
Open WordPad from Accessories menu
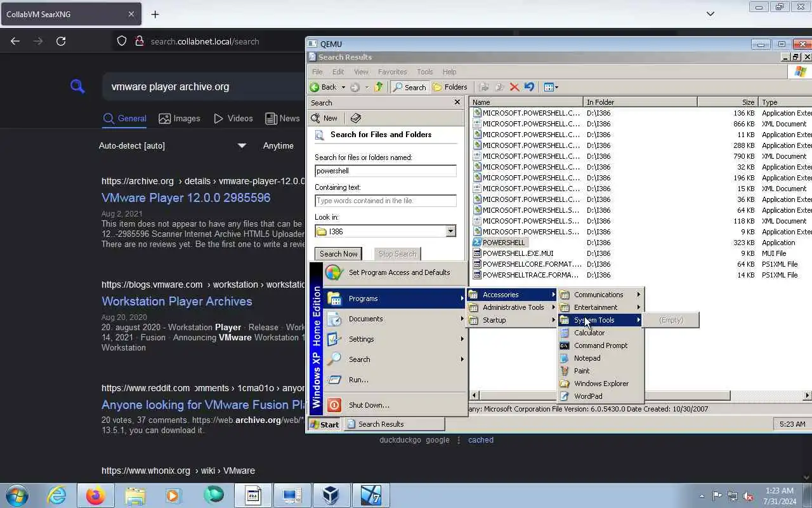click(601, 396)
